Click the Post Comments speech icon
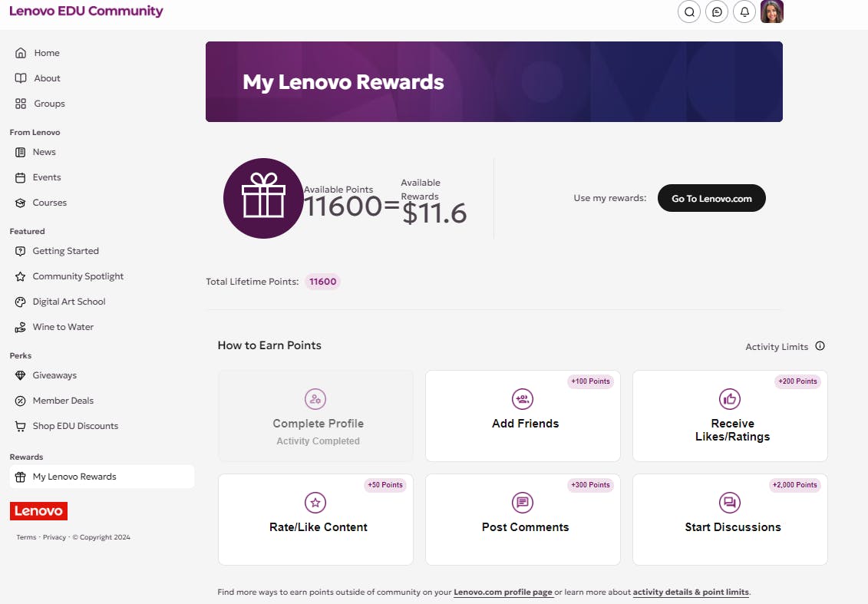Screen dimensions: 868x604 tap(523, 503)
